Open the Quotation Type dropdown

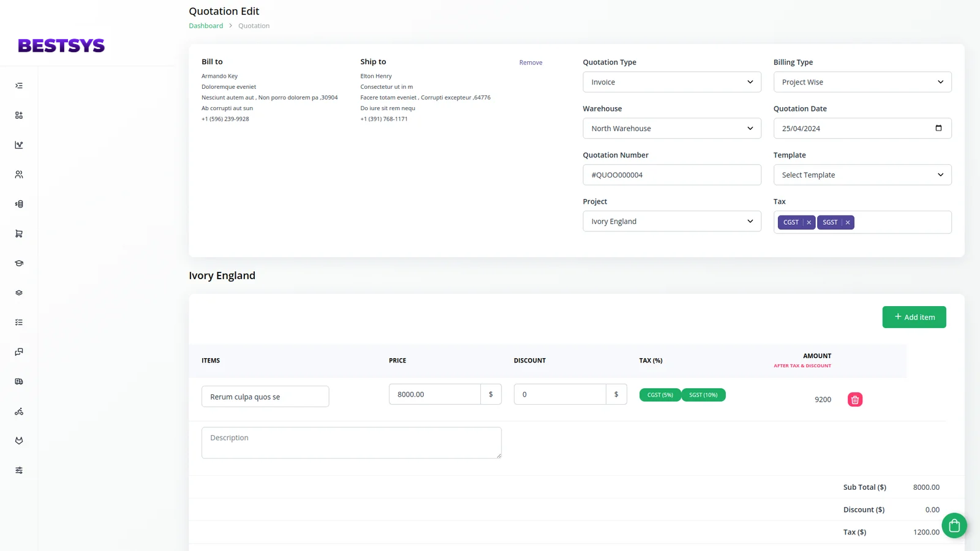(671, 82)
